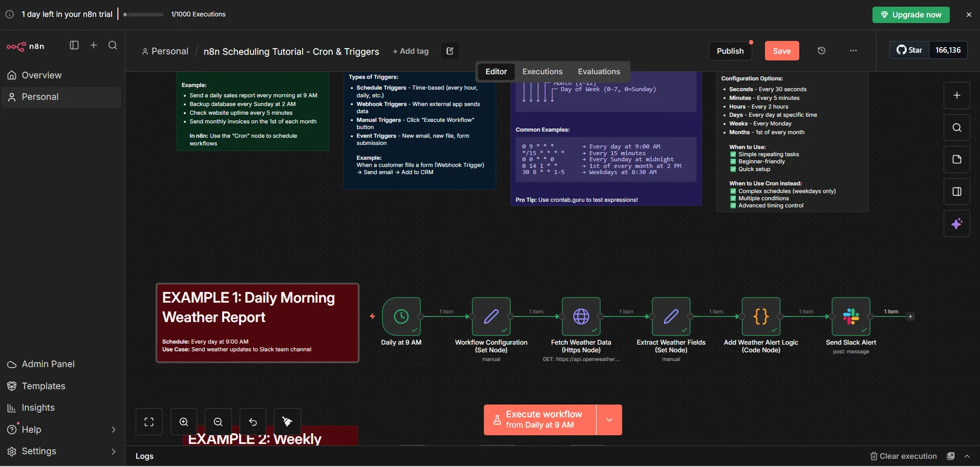Switch to the Executions tab
The image size is (980, 467).
(542, 72)
